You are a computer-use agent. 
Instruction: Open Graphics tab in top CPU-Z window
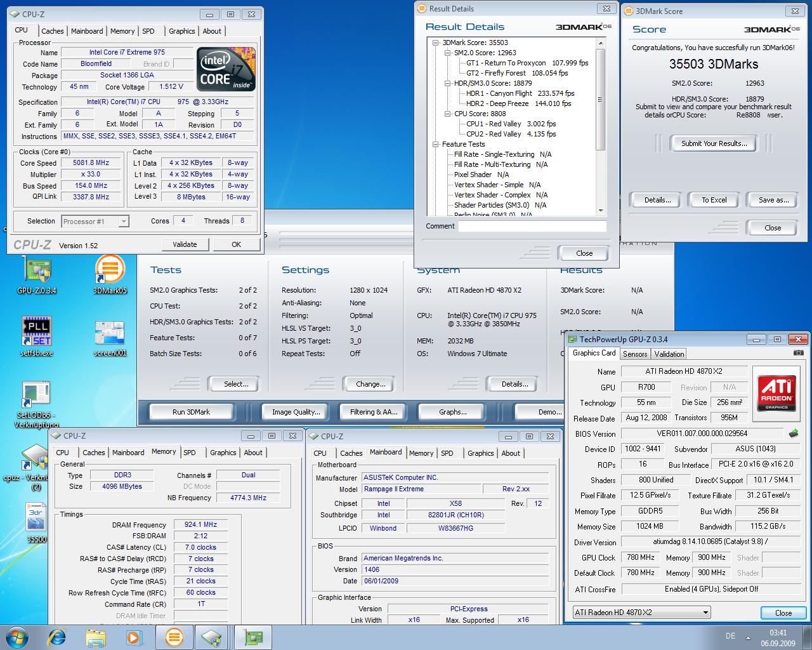pos(182,31)
